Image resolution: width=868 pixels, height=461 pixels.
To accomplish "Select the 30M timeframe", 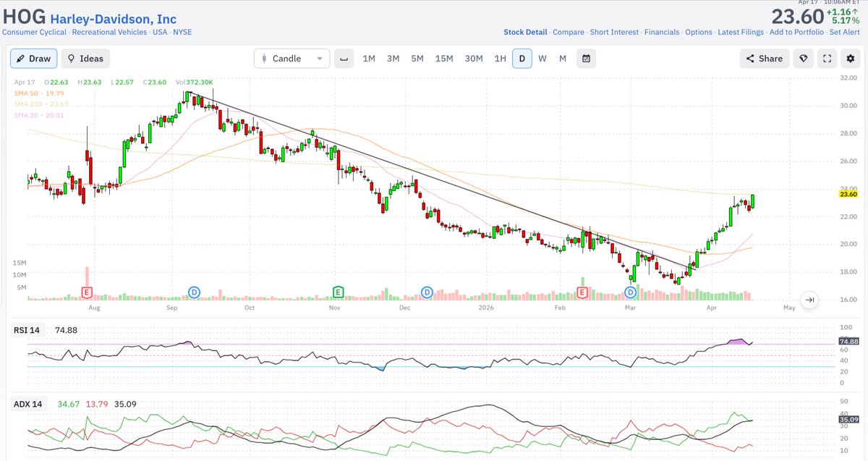I will pyautogui.click(x=474, y=59).
